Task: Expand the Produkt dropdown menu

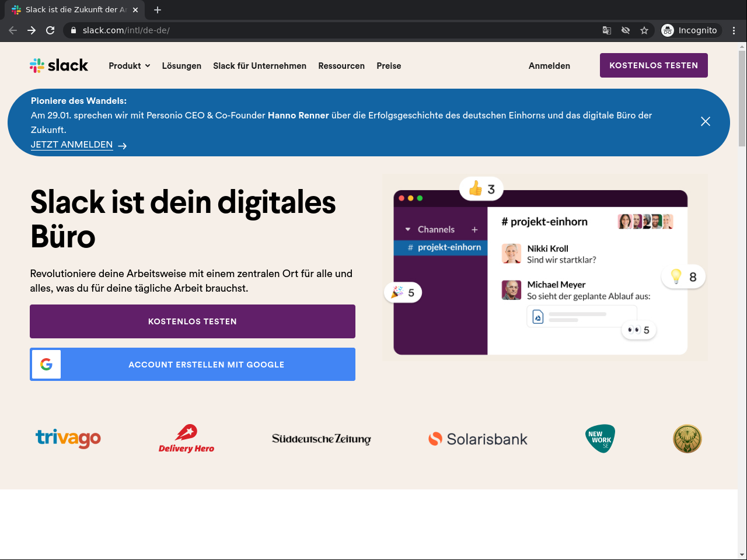Action: click(130, 66)
